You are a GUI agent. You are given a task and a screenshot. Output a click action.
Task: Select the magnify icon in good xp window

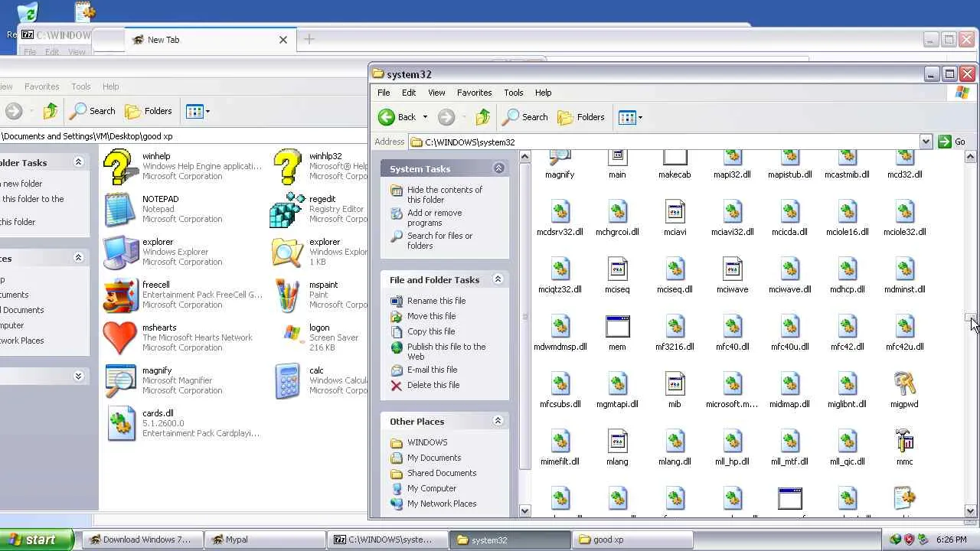coord(120,381)
